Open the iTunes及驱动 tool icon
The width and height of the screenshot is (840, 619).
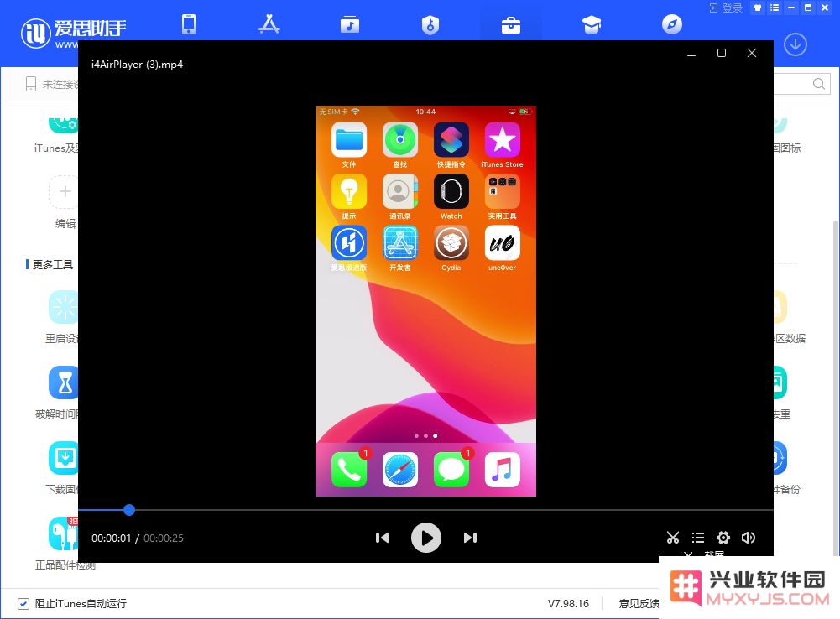pyautogui.click(x=63, y=124)
